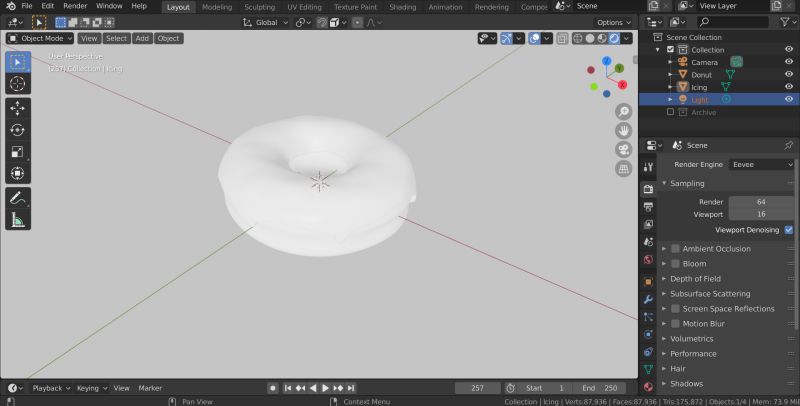Select the Move tool
Viewport: 800px width, 406px height.
pos(18,108)
